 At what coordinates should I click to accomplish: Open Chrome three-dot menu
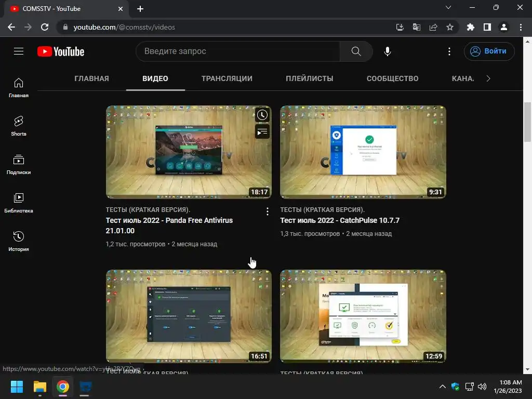coord(521,27)
